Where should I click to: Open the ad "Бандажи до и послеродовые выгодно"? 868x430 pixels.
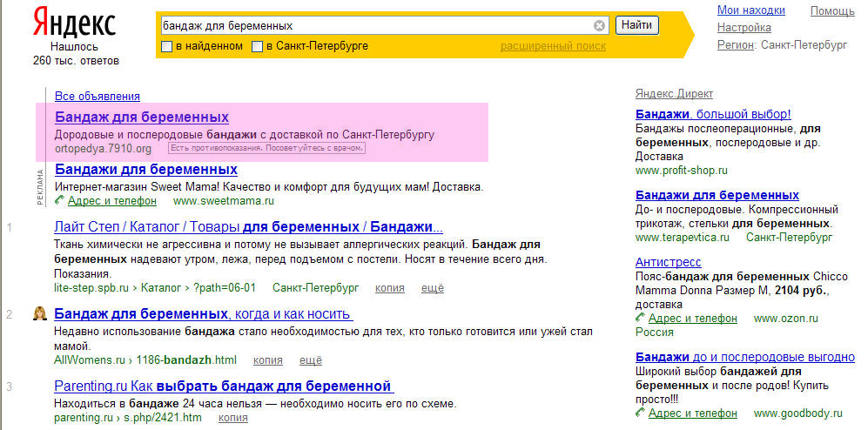coord(745,356)
